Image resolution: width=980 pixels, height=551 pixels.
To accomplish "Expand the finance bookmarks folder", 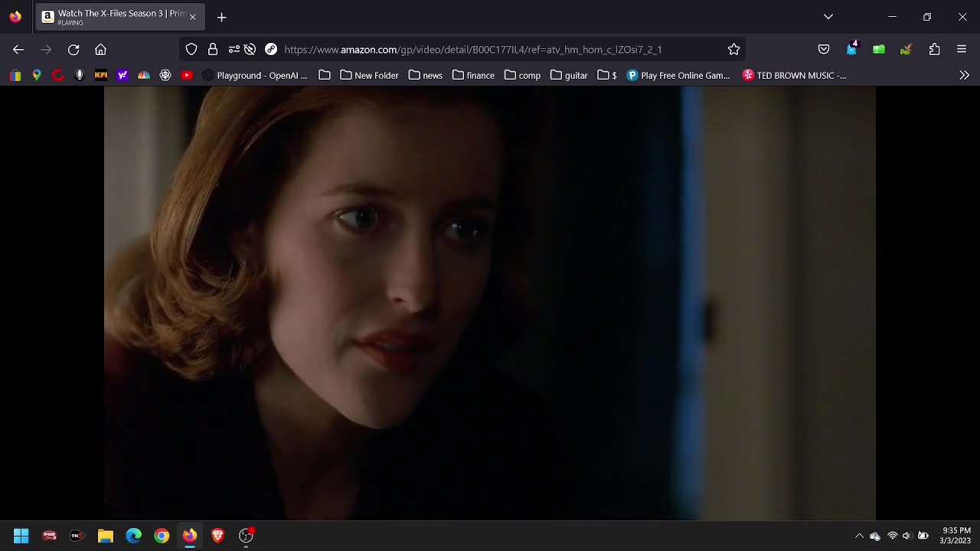I will pos(473,75).
